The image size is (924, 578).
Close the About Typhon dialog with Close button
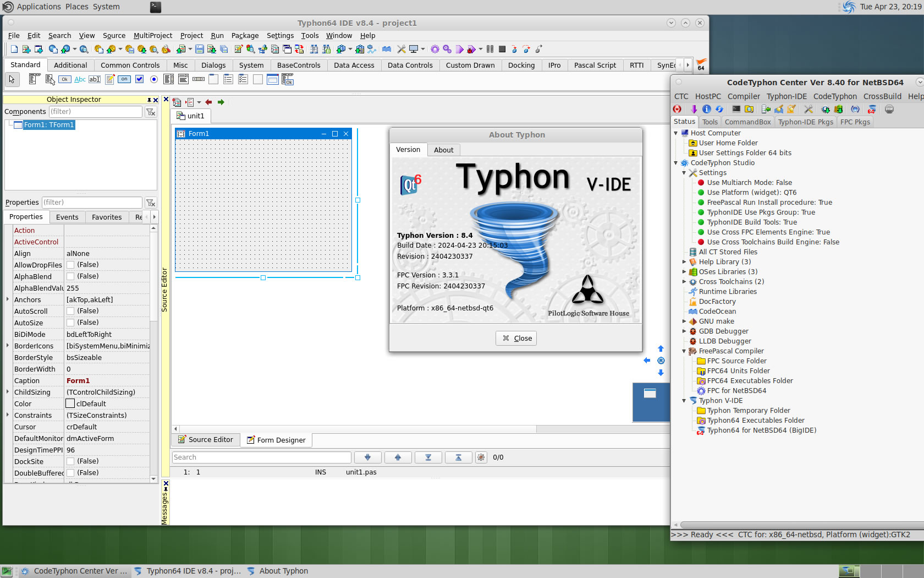(x=516, y=339)
